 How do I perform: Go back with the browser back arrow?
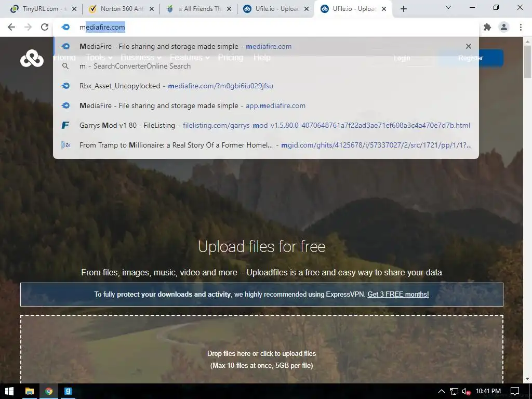point(11,27)
